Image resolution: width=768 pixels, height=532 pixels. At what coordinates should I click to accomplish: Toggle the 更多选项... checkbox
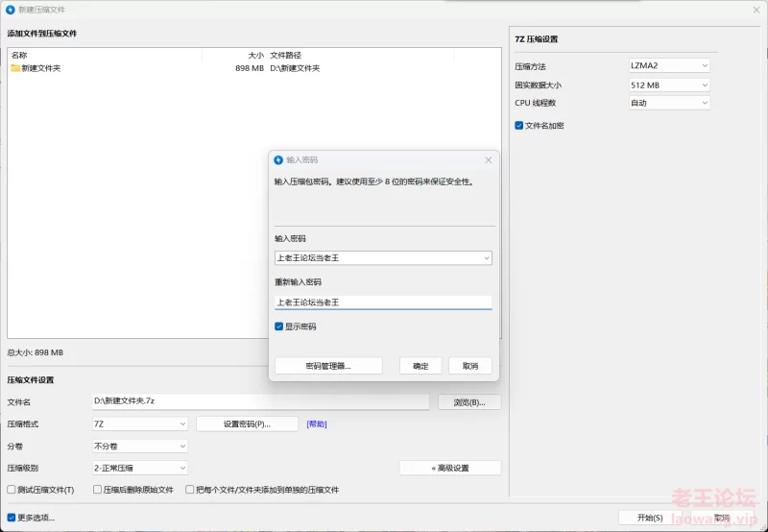pyautogui.click(x=12, y=518)
